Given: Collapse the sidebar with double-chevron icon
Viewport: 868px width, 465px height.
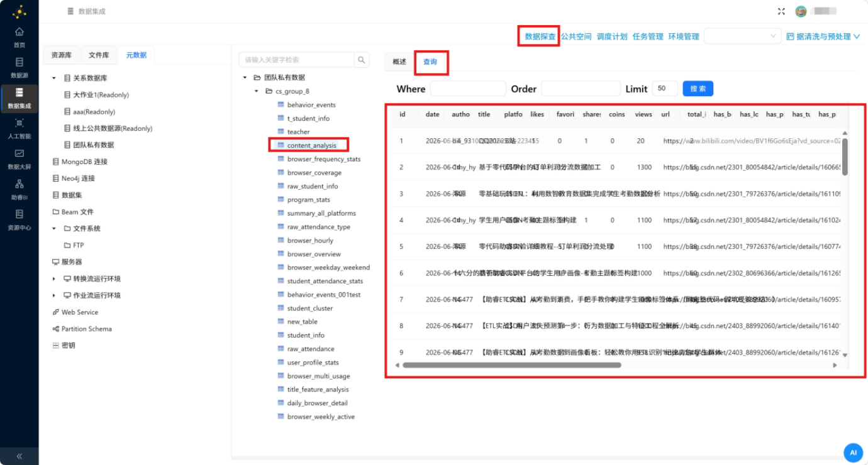Looking at the screenshot, I should pos(19,456).
